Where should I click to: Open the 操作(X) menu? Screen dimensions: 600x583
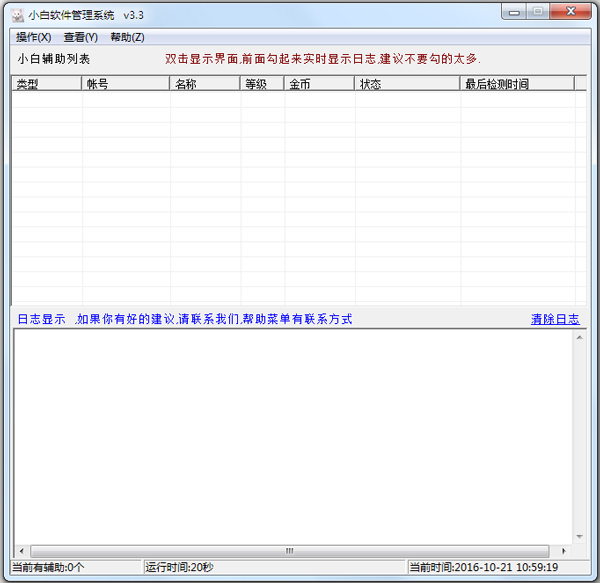(33, 37)
